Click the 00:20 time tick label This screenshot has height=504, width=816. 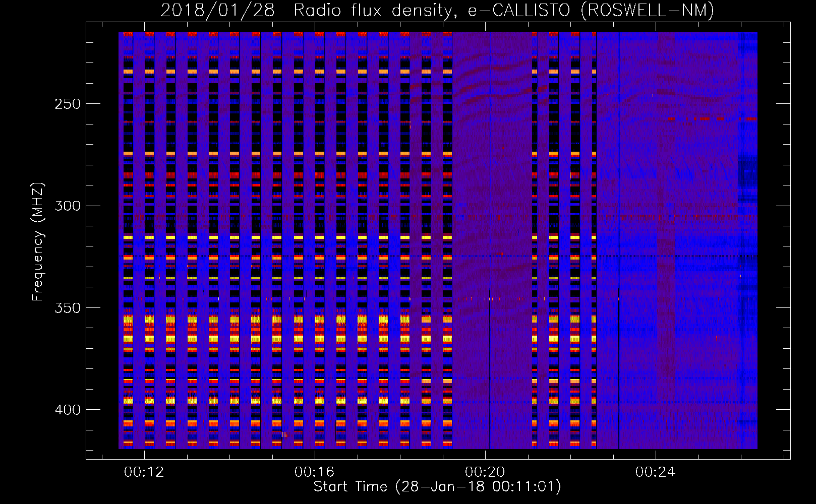485,472
